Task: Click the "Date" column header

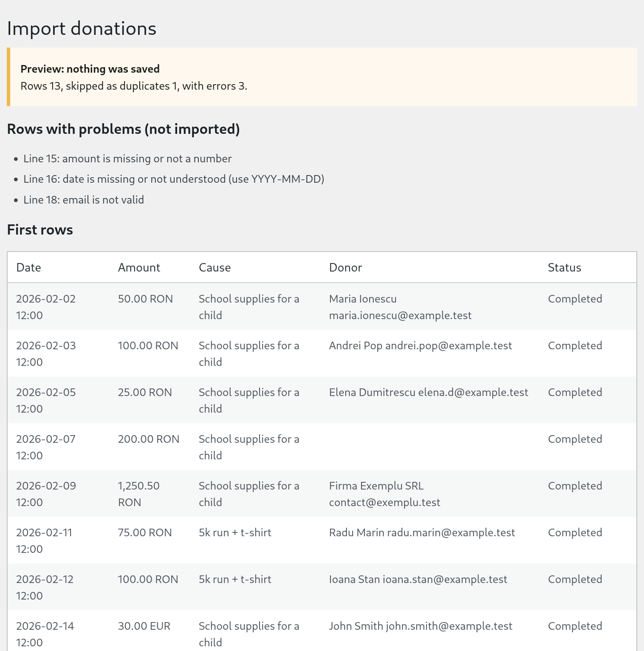Action: tap(28, 267)
